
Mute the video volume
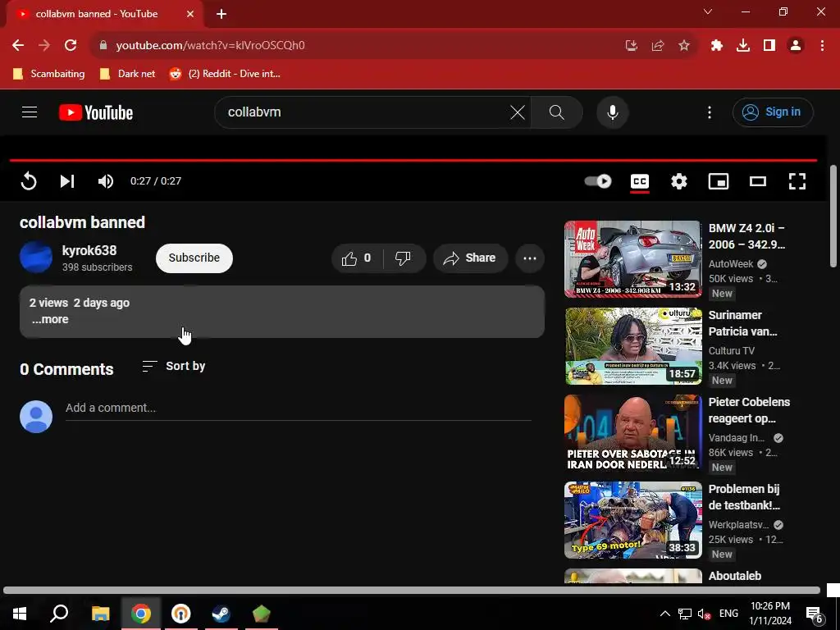click(106, 181)
